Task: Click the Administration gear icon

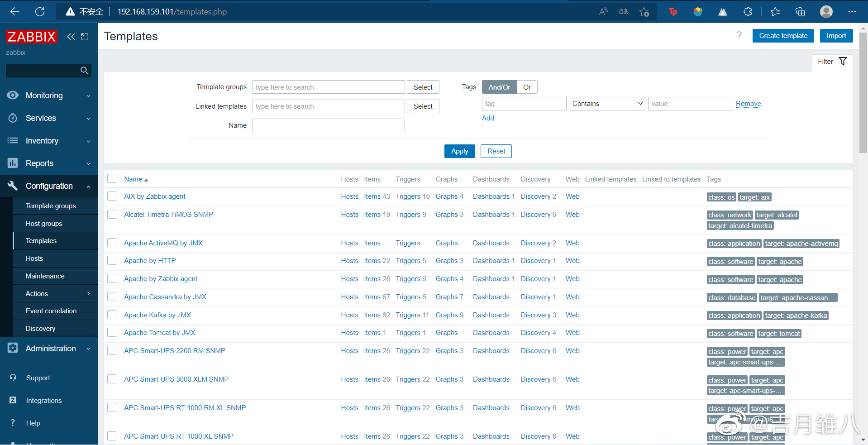Action: point(13,348)
